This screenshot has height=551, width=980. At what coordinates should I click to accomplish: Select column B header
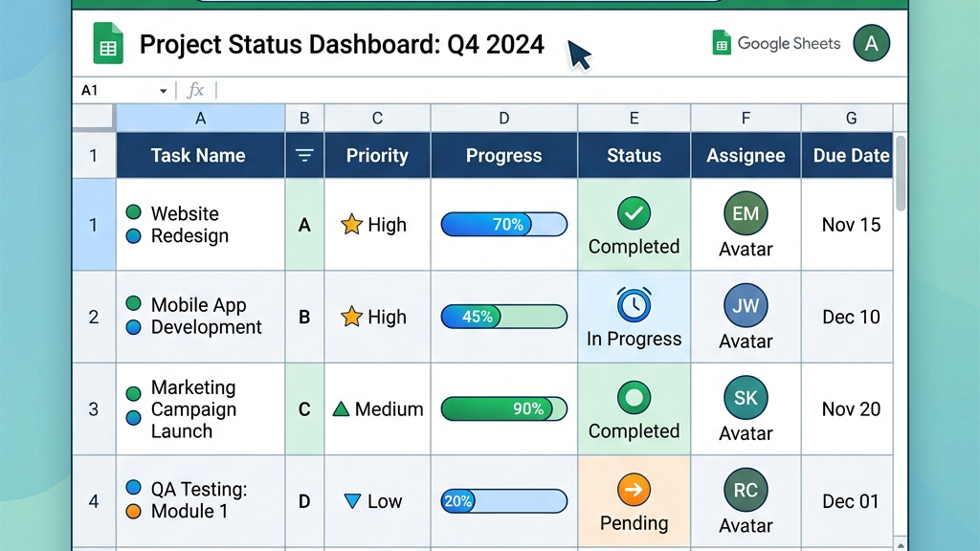(304, 118)
